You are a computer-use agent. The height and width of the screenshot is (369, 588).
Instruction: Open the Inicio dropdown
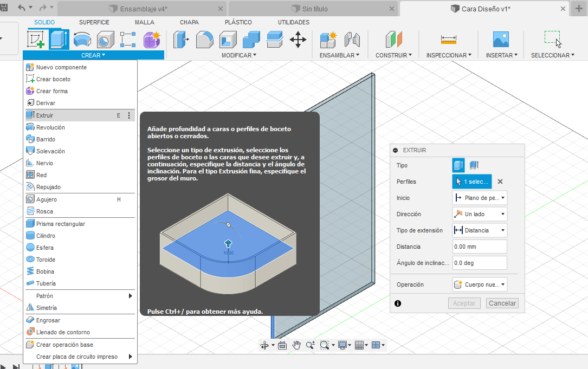480,198
